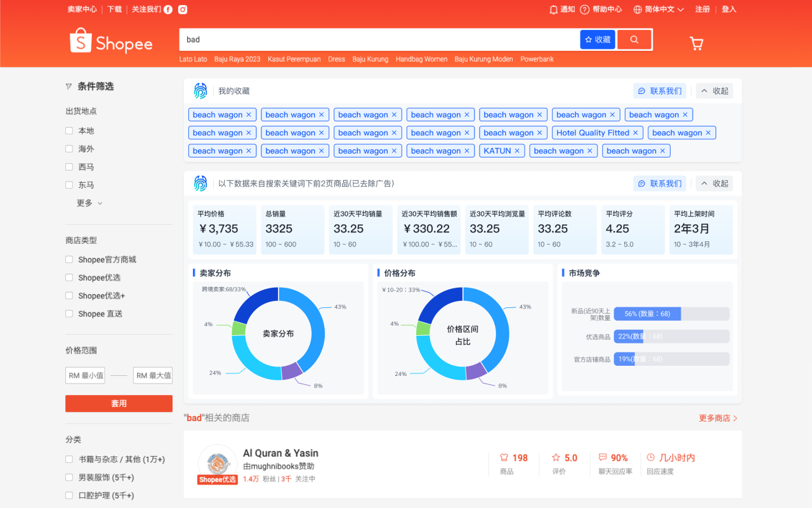Click the 新品 56% progress bar

click(672, 314)
